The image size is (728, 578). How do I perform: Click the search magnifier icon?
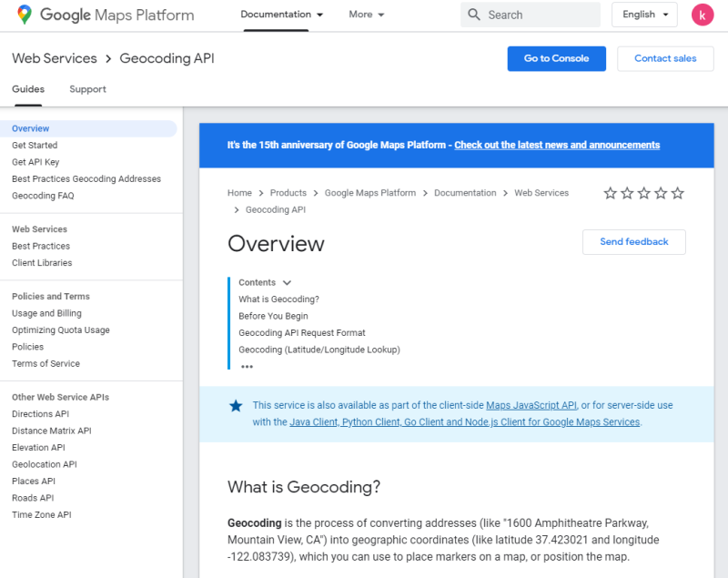click(474, 15)
